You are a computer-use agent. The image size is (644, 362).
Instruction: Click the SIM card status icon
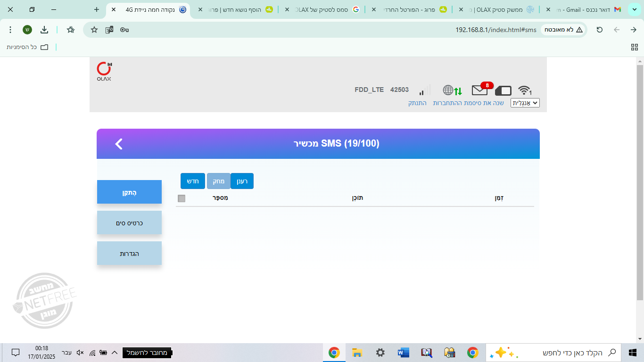pos(503,90)
